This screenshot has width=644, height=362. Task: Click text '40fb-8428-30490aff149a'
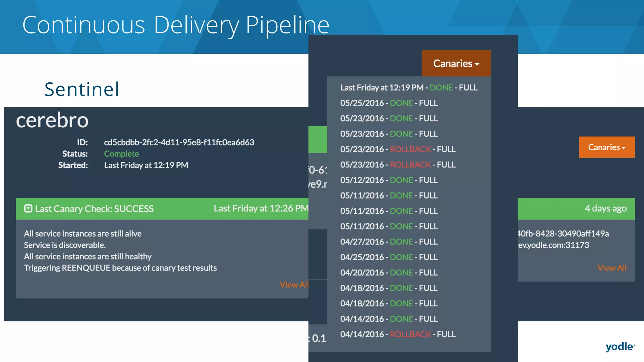pos(563,233)
